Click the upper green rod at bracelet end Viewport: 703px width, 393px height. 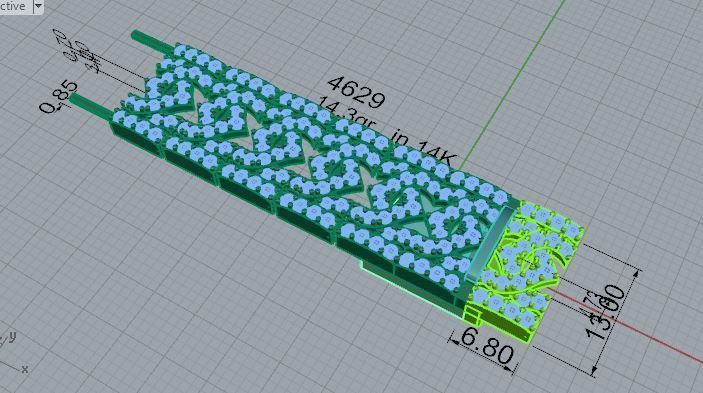click(152, 41)
